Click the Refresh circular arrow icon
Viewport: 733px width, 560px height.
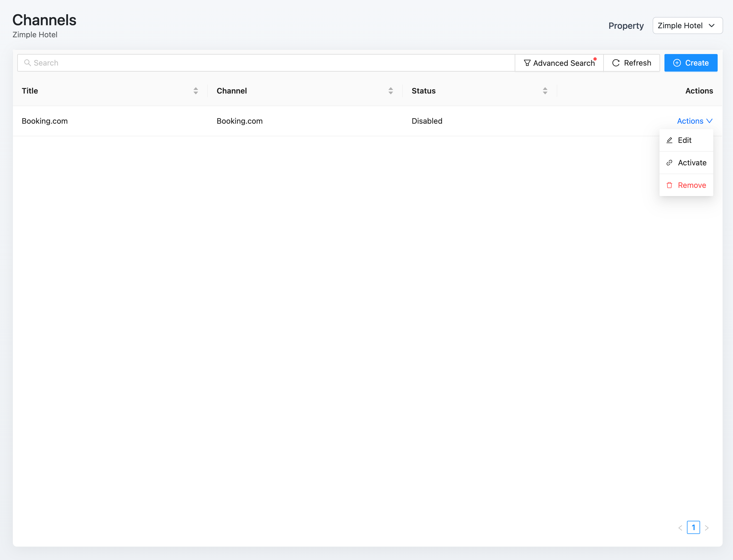click(x=616, y=63)
